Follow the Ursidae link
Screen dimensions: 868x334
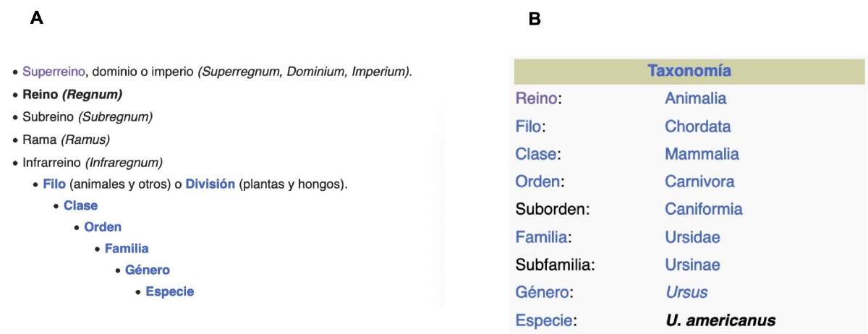click(x=692, y=237)
